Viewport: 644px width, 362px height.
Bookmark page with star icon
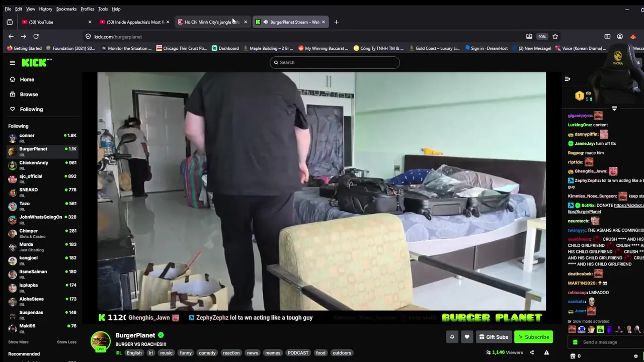555,36
